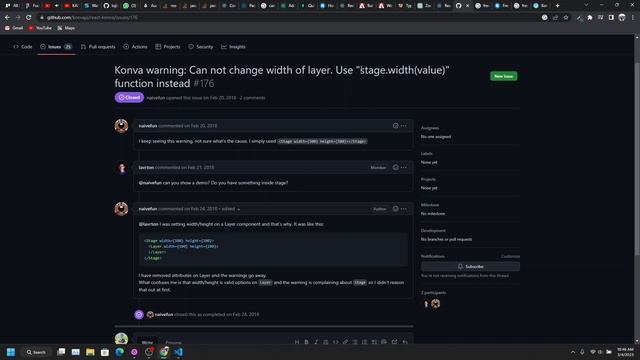Open Visual Studio Code from taskbar
The image size is (640, 360).
tap(178, 352)
